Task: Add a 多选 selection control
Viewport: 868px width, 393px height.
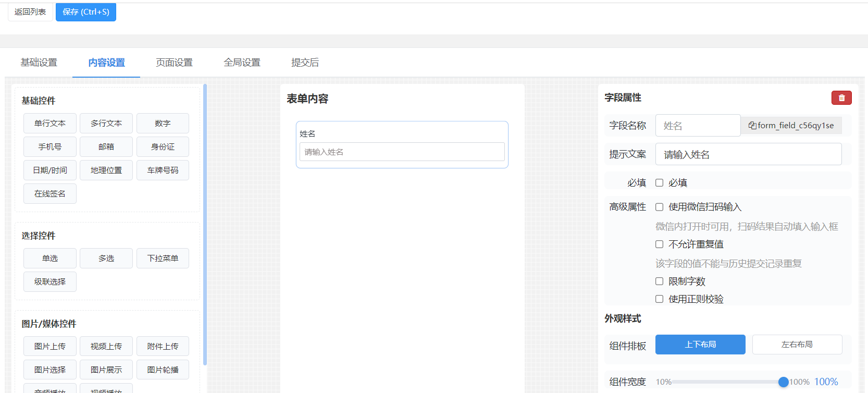Action: [x=106, y=259]
